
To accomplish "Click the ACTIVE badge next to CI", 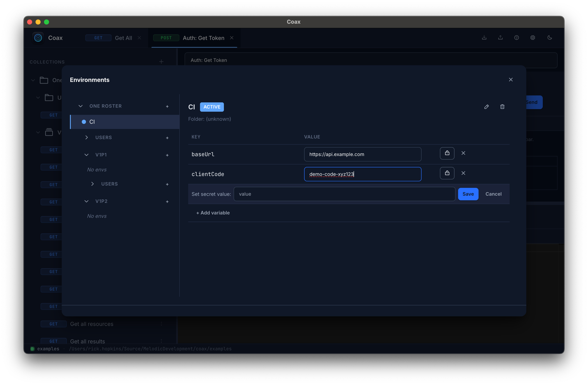I will (212, 107).
